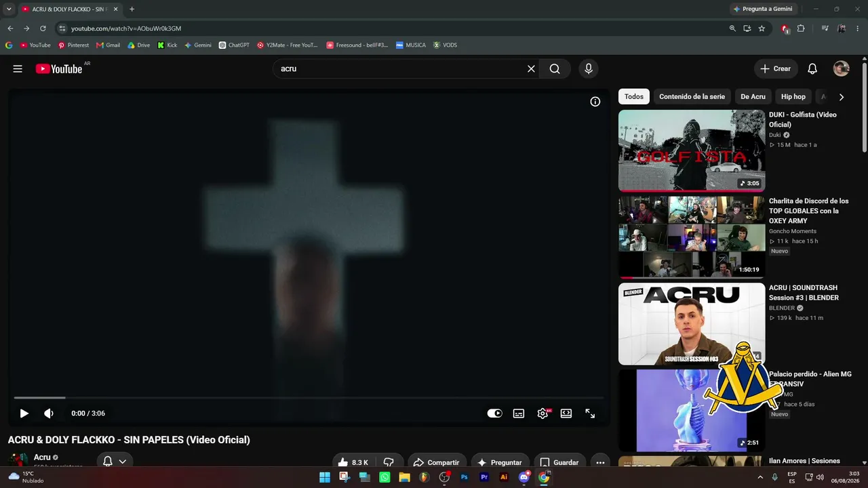Show hidden system tray icons
The width and height of the screenshot is (868, 488).
pos(760,477)
